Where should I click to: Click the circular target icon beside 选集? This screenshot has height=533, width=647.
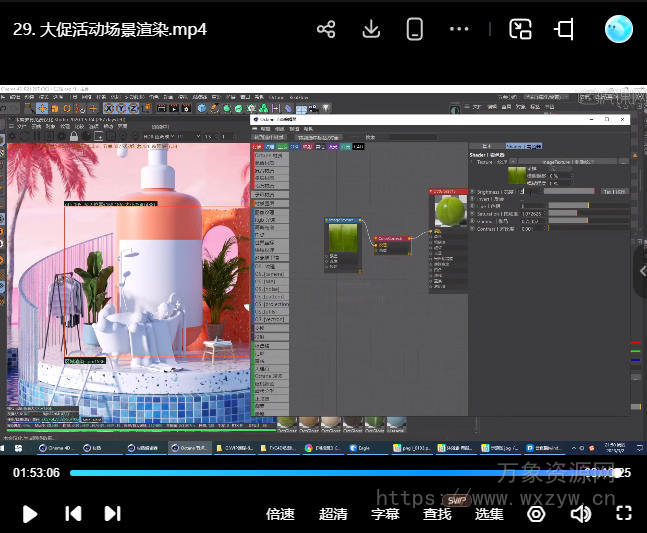coord(536,514)
